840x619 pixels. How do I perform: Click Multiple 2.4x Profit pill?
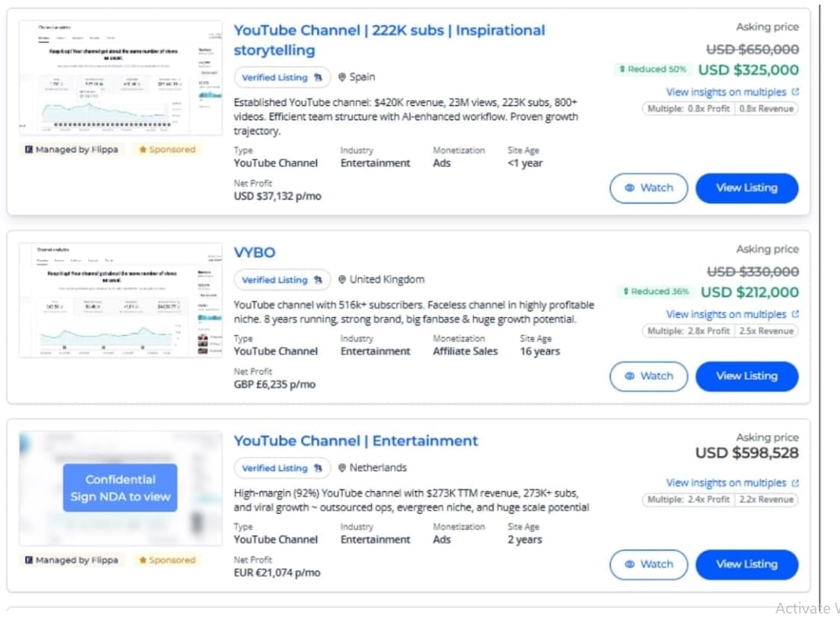(x=688, y=500)
